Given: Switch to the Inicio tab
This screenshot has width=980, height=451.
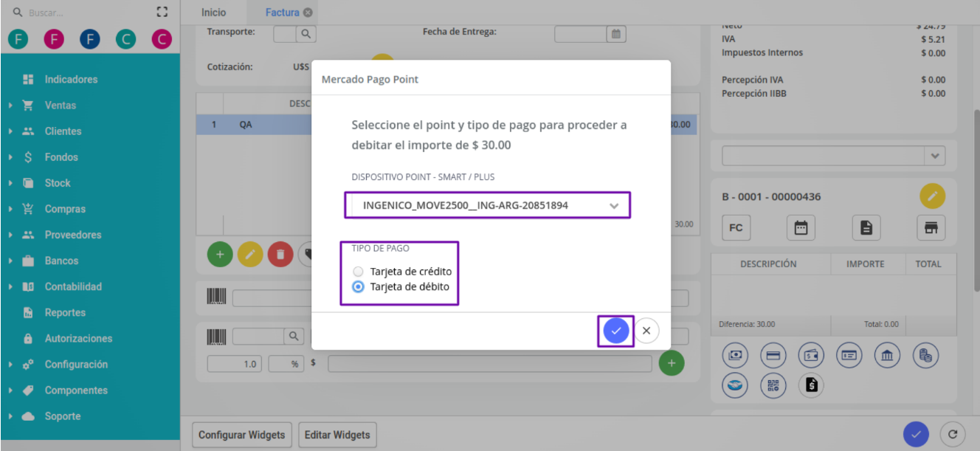Looking at the screenshot, I should click(x=213, y=13).
